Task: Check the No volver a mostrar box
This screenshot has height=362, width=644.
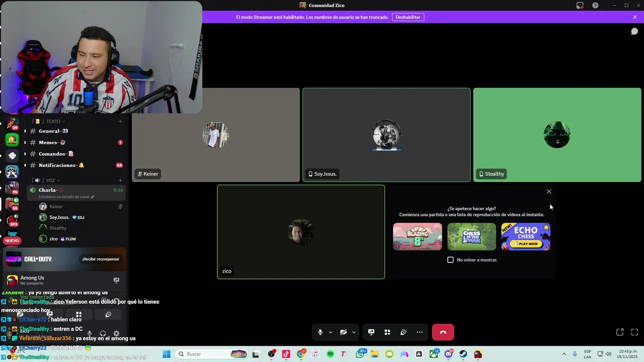Action: coord(450,260)
